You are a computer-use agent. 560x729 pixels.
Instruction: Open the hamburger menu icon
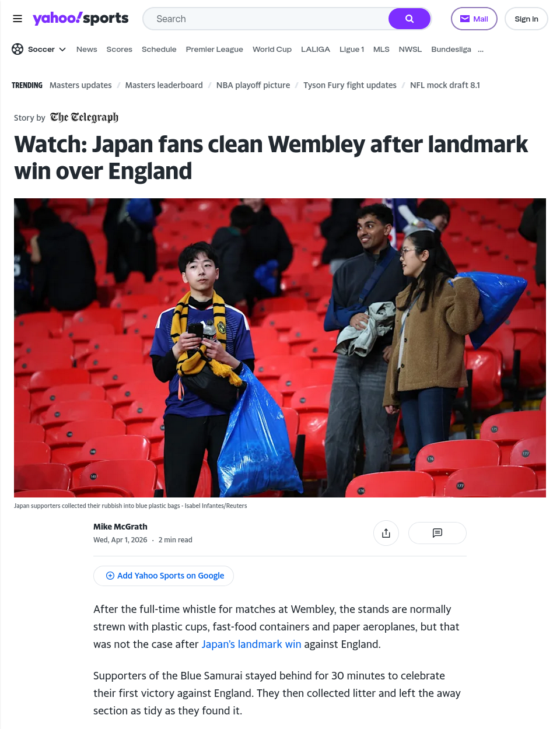pyautogui.click(x=17, y=19)
